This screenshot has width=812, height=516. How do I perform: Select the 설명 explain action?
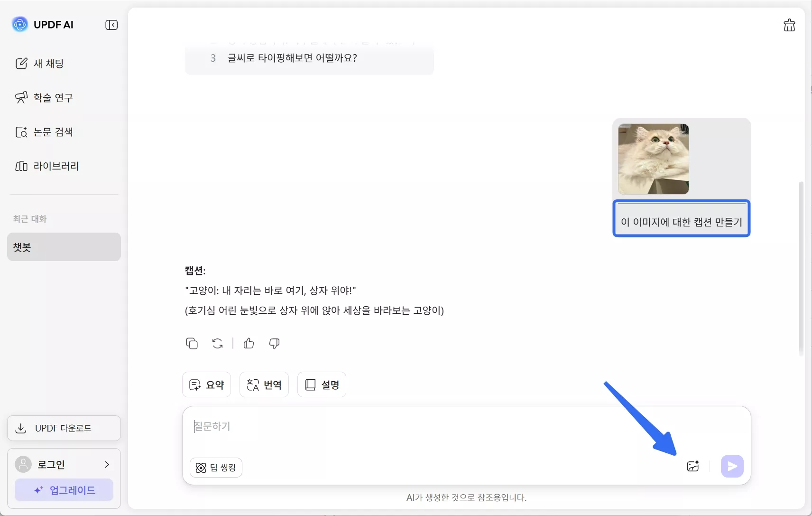[x=322, y=385]
